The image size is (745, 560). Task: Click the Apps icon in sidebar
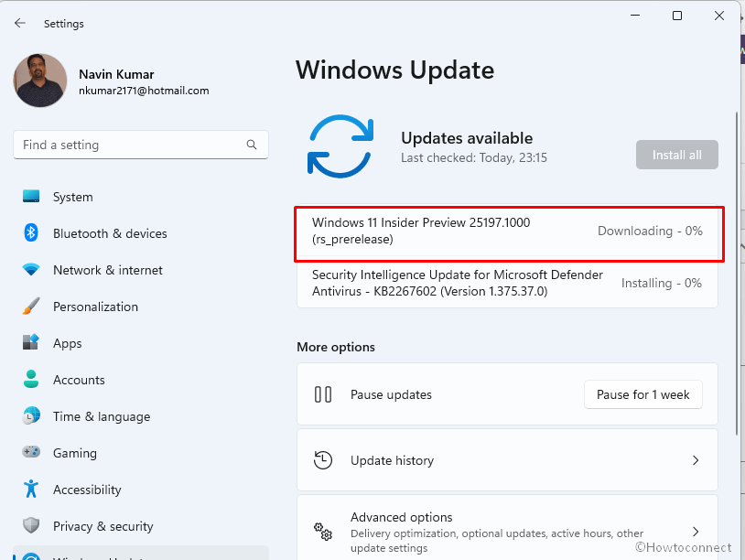[31, 342]
